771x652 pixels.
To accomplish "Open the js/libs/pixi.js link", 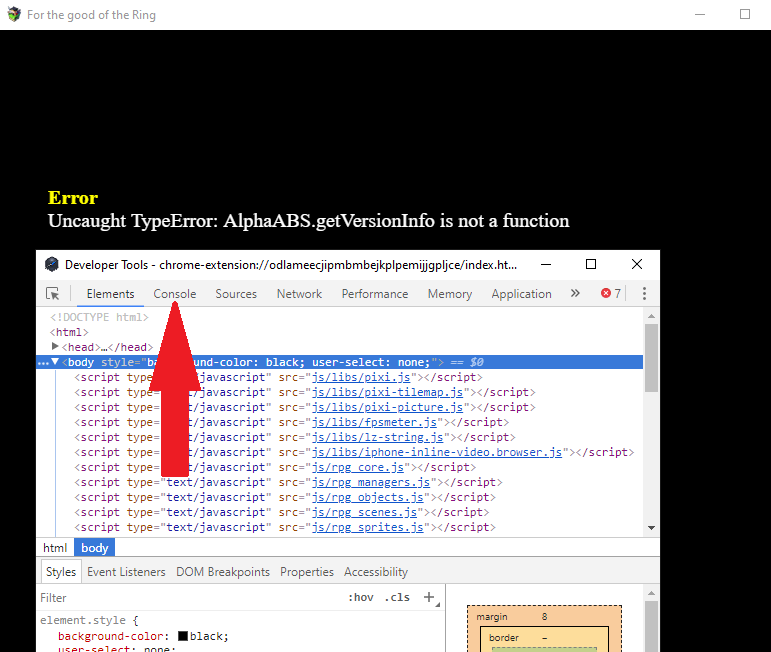I will [x=361, y=377].
